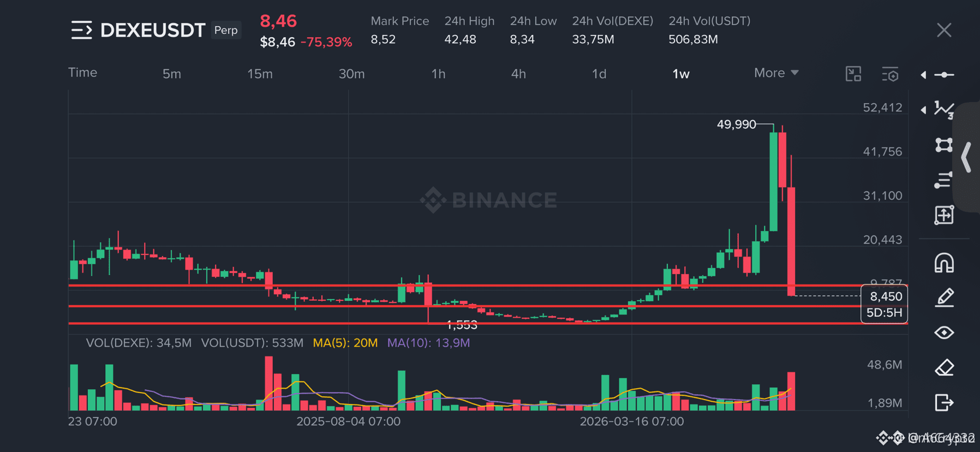Image resolution: width=980 pixels, height=452 pixels.
Task: Expand line tool options arrow
Action: (923, 75)
